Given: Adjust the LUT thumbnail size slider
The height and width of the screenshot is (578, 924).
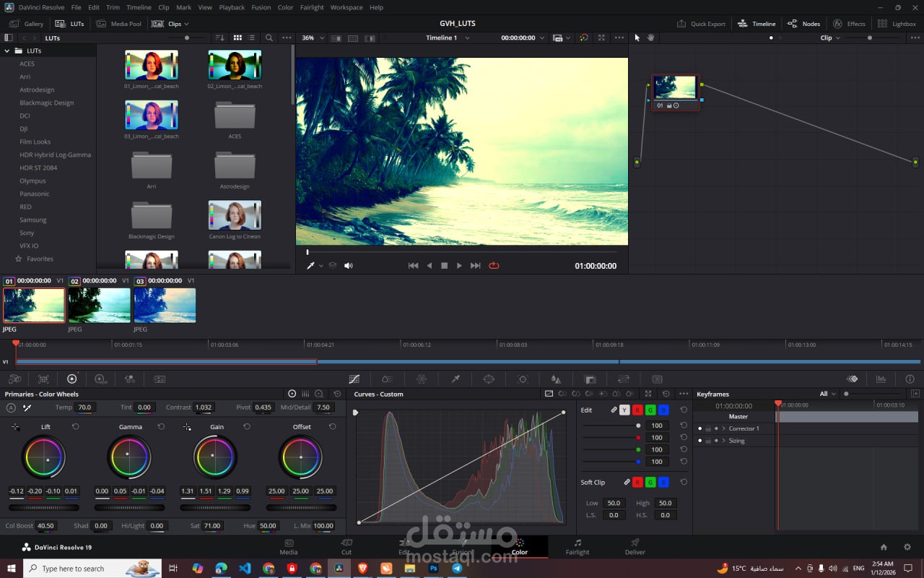Looking at the screenshot, I should (186, 38).
